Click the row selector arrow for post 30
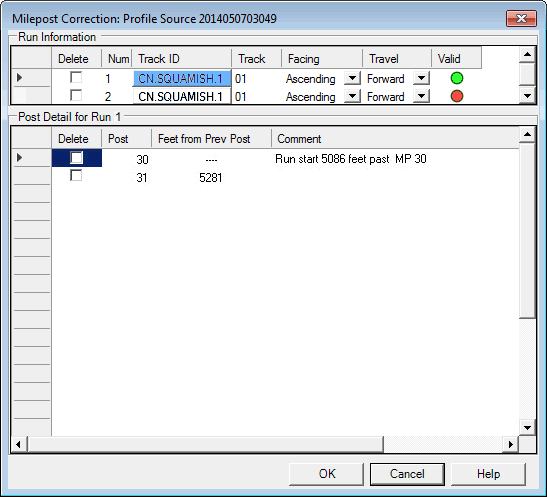This screenshot has height=497, width=547. 20,158
